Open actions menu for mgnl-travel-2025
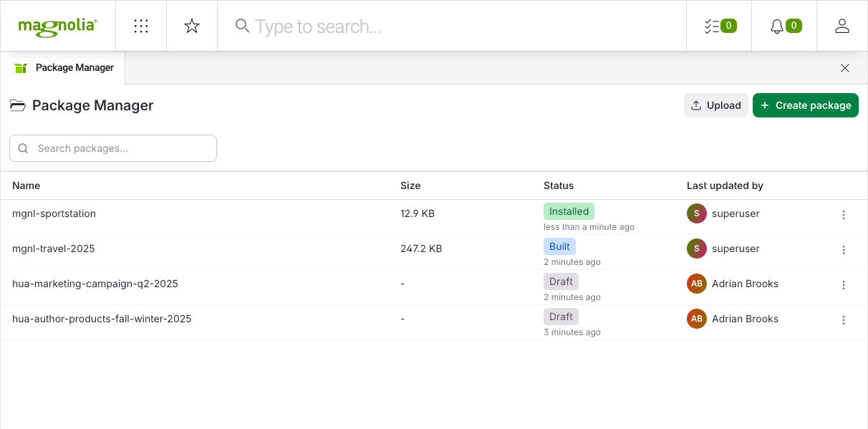This screenshot has width=868, height=429. 844,250
